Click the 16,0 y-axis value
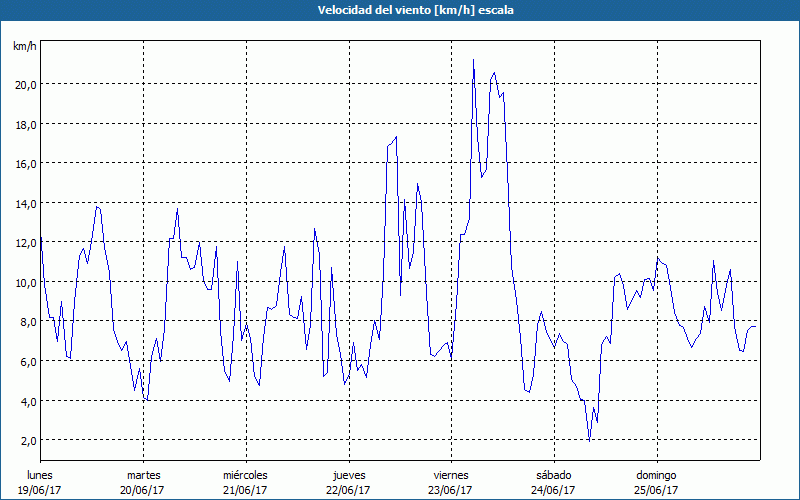The width and height of the screenshot is (800, 500). [x=25, y=164]
